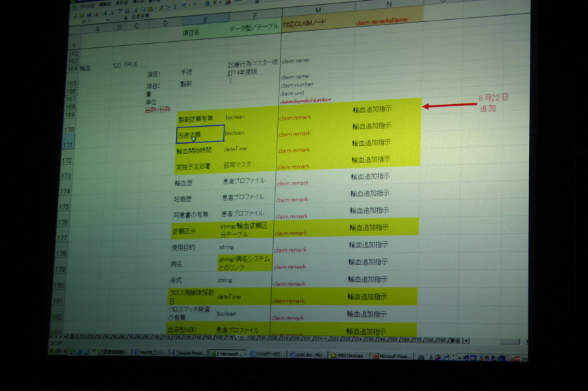The width and height of the screenshot is (588, 391).
Task: Select row header 176
Action: pos(63,222)
